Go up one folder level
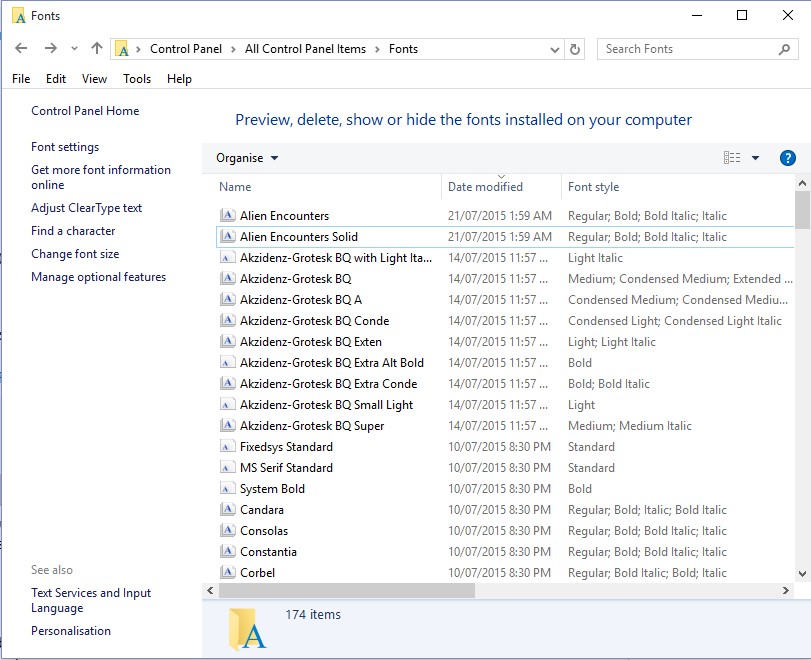811x660 pixels. (97, 49)
